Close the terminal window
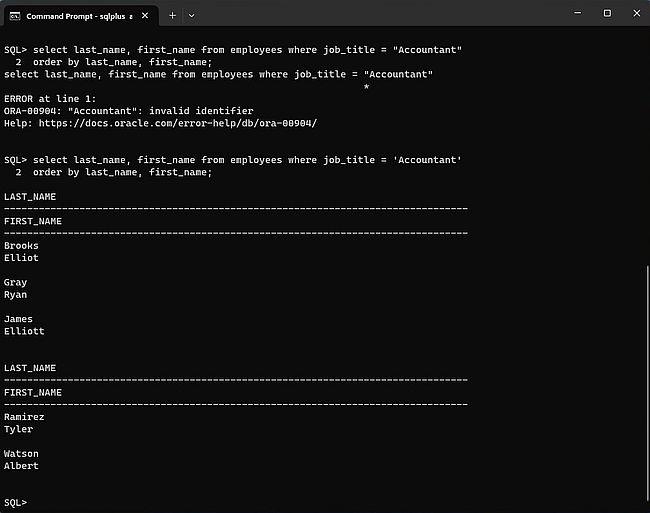 (635, 14)
